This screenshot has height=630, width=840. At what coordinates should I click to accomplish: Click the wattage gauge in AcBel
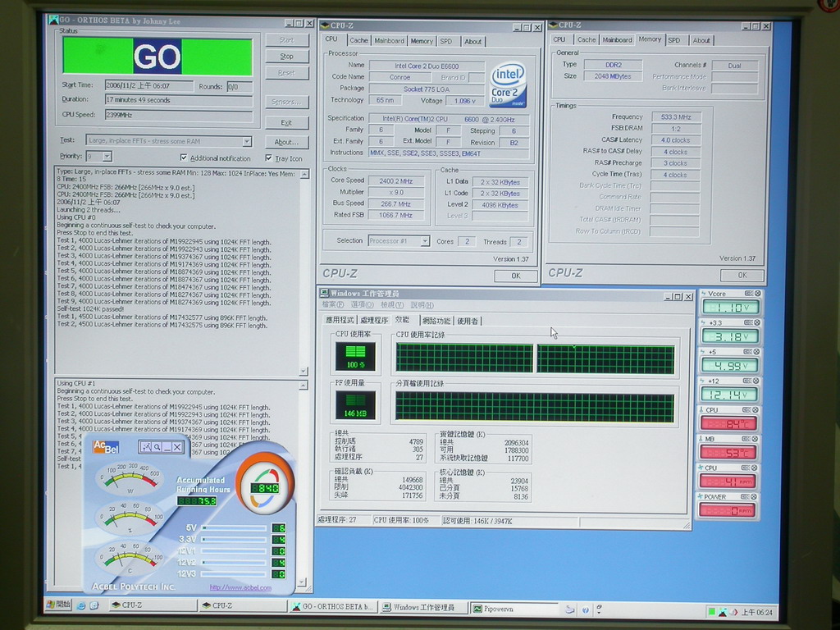[129, 478]
